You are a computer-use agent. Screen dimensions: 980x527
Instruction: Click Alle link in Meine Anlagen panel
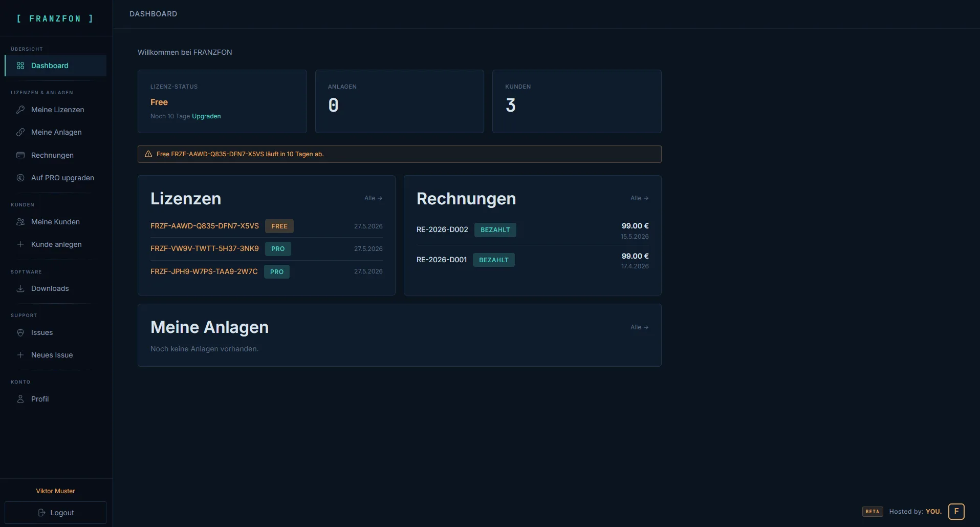point(640,327)
